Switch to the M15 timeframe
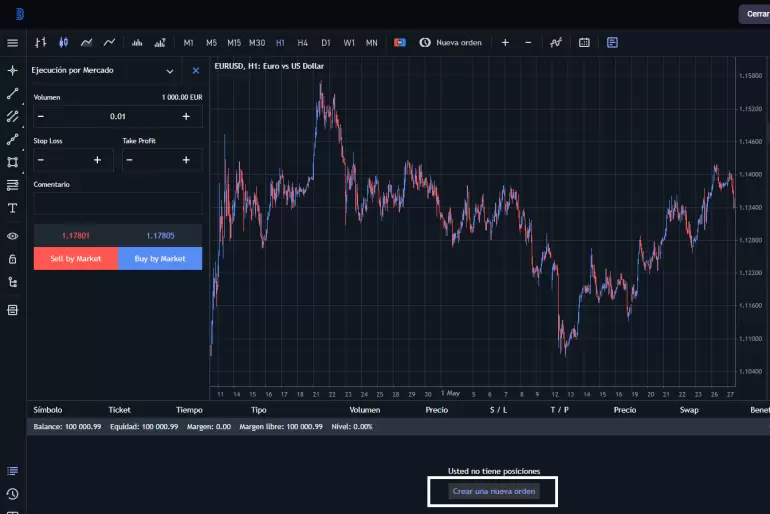The image size is (770, 514). click(234, 43)
